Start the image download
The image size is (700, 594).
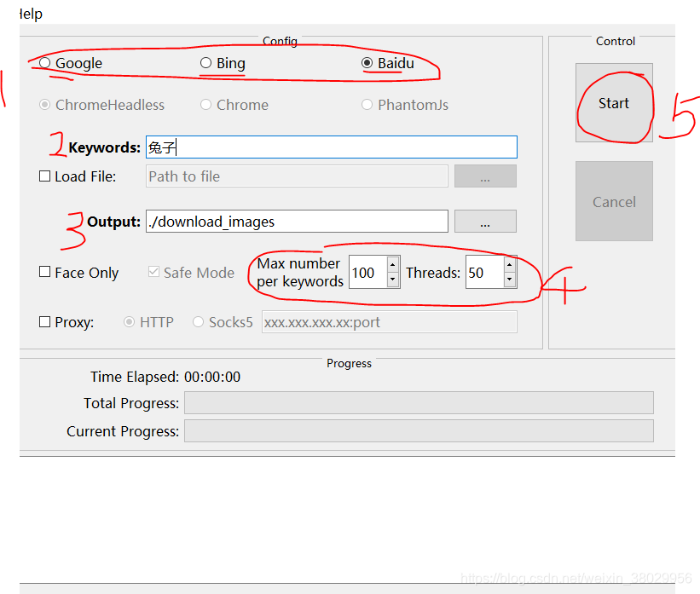614,103
